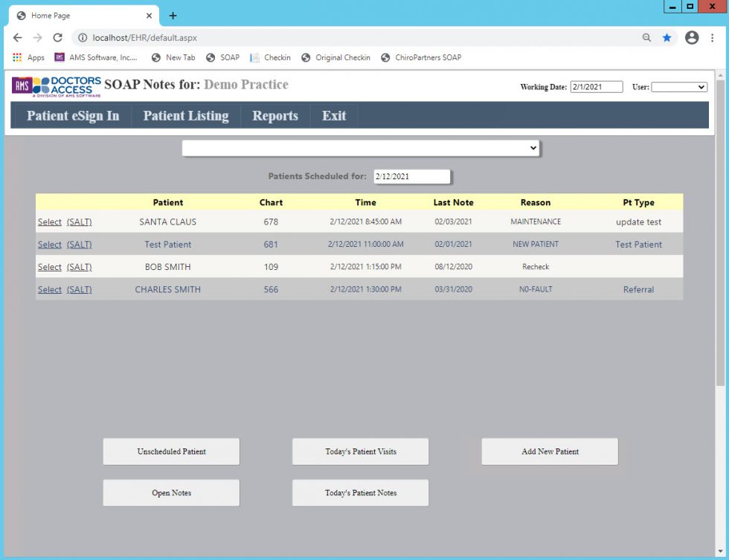Click the Add New Patient button
This screenshot has height=560, width=729.
[x=549, y=451]
